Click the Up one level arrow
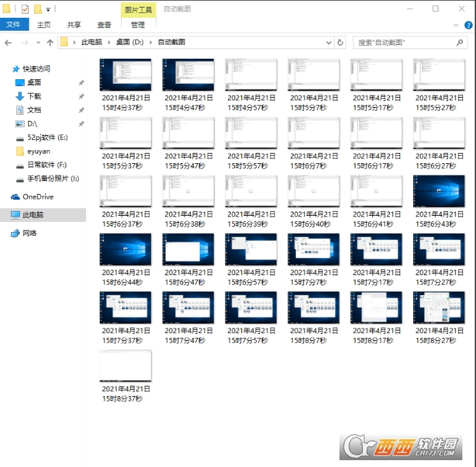The height and width of the screenshot is (467, 476). (x=50, y=42)
